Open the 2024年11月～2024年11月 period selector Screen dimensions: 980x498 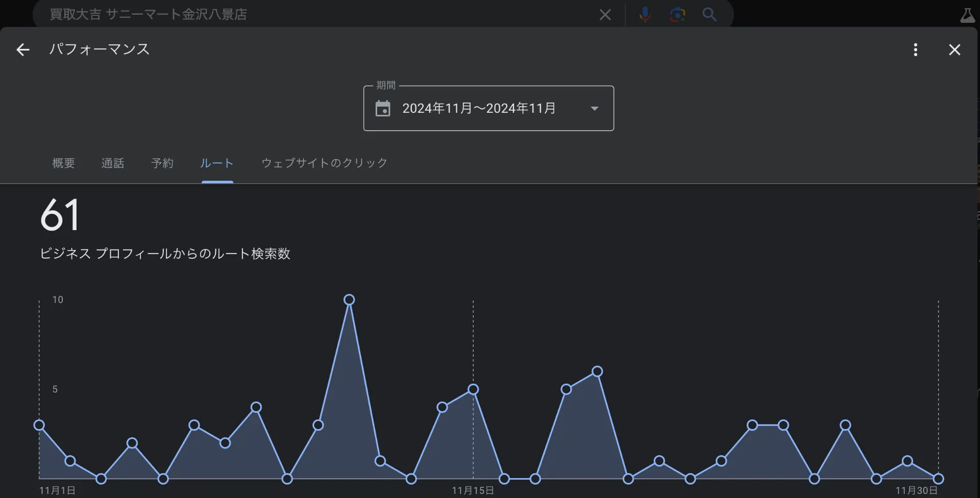[x=478, y=108]
